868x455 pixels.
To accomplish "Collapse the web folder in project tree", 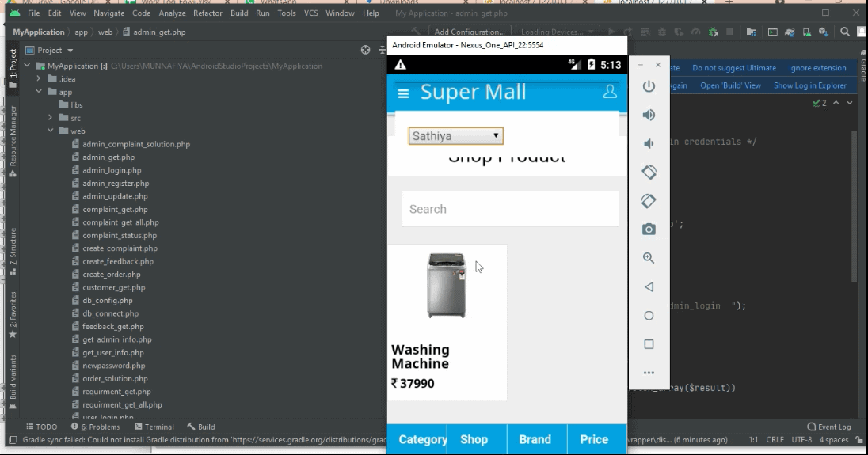I will tap(51, 131).
